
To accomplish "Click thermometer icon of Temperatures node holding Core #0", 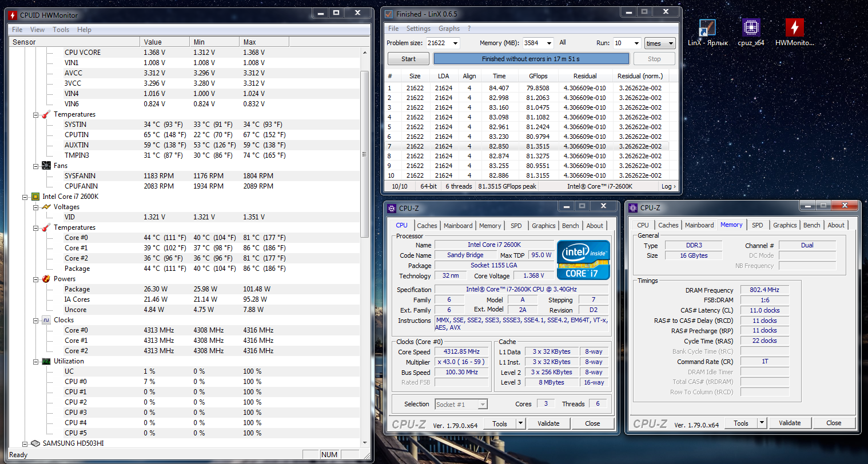I will pos(46,227).
